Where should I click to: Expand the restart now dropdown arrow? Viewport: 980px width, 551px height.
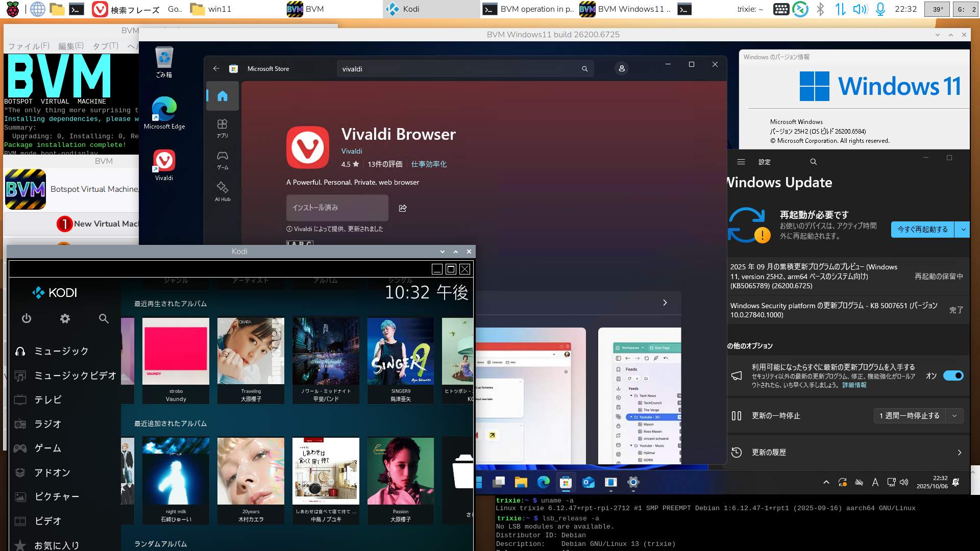click(x=963, y=230)
